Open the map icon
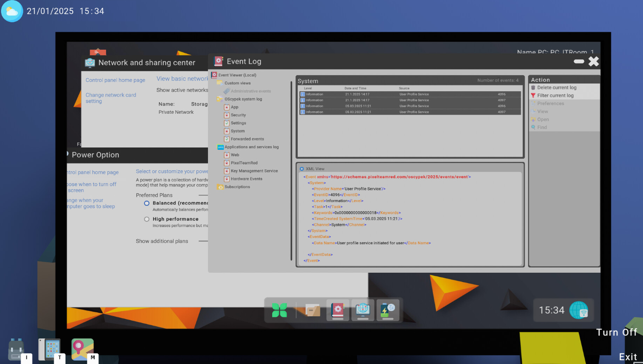643x364 pixels. point(82,349)
